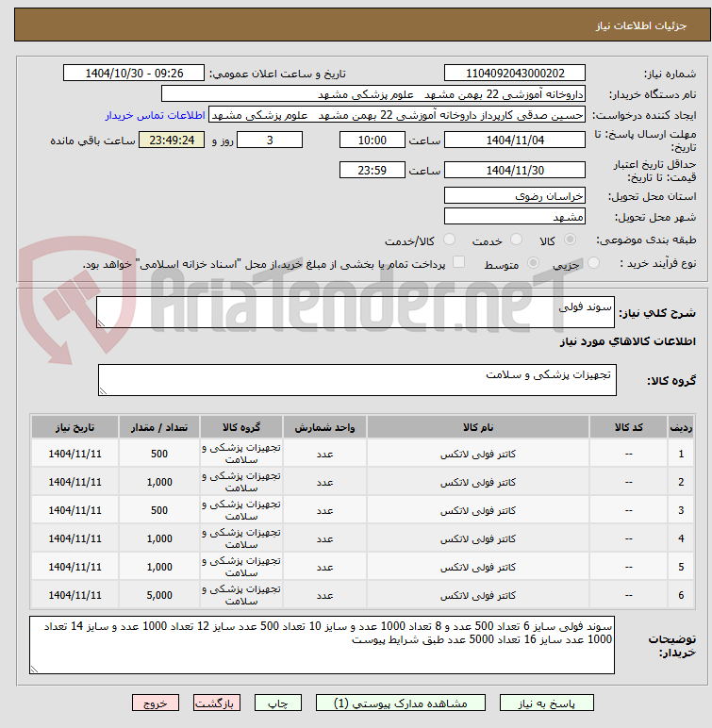Click quantity 500 in row 1
The width and height of the screenshot is (712, 728).
click(x=159, y=454)
